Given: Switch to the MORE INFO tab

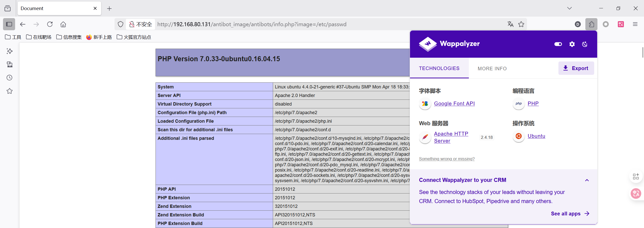Looking at the screenshot, I should pos(492,69).
